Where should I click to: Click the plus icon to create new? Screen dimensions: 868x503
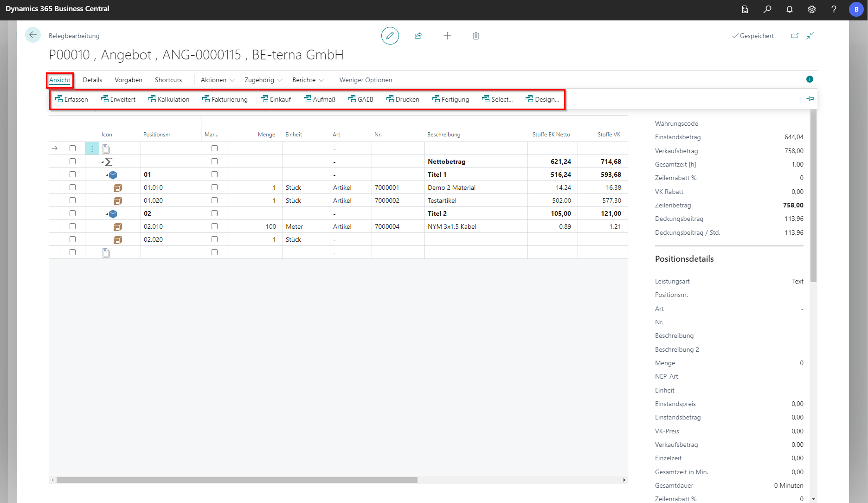click(447, 36)
